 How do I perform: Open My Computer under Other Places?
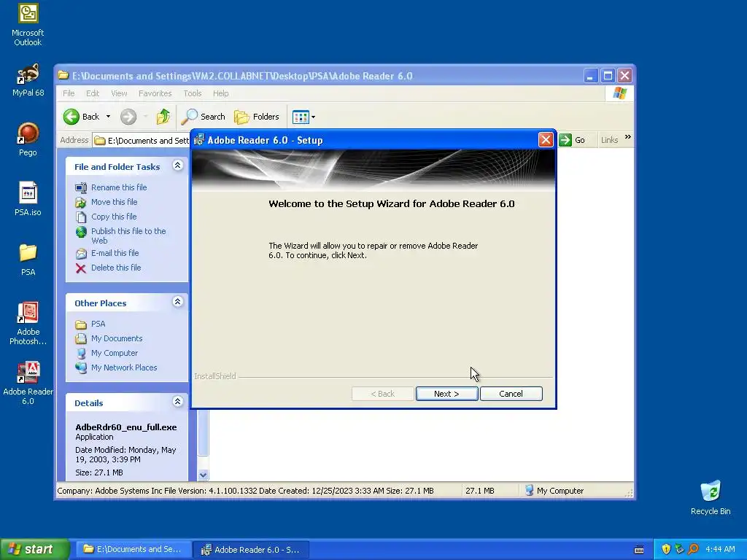(x=115, y=354)
